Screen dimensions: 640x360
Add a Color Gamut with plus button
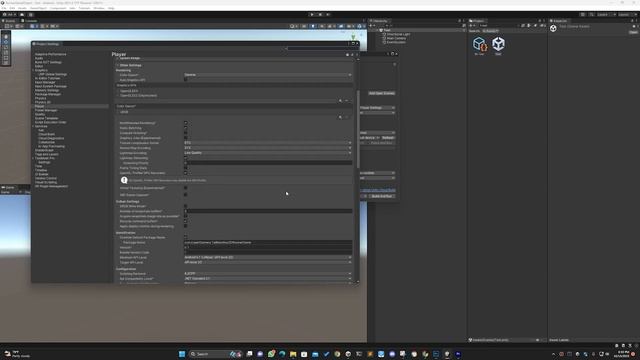pyautogui.click(x=340, y=117)
